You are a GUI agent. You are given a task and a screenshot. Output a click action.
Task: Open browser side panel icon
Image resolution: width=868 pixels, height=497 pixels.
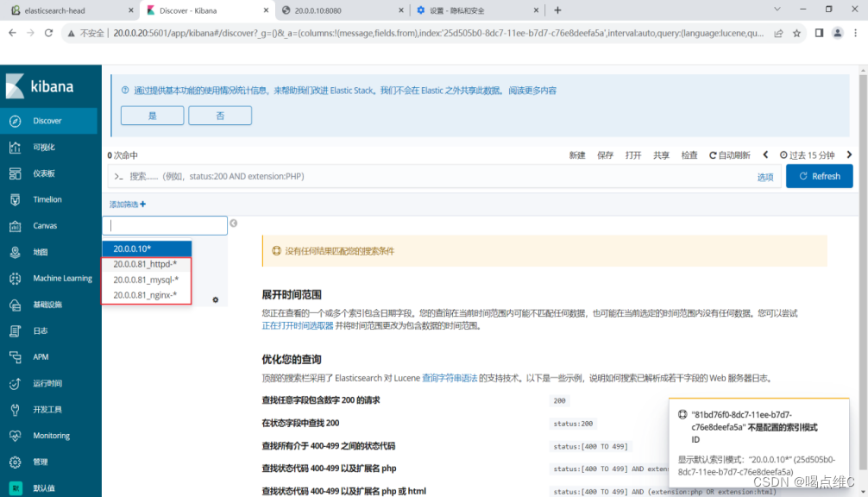[x=820, y=33]
